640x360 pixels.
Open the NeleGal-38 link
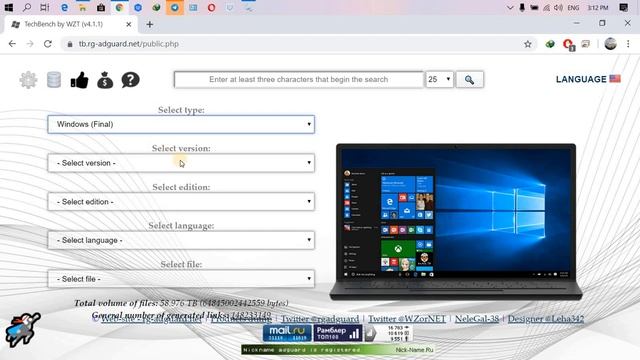(477, 319)
